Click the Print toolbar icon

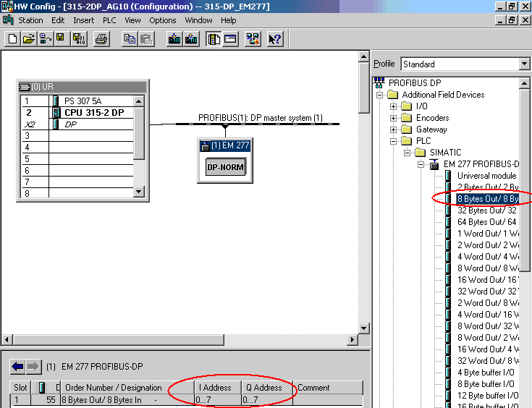click(101, 39)
